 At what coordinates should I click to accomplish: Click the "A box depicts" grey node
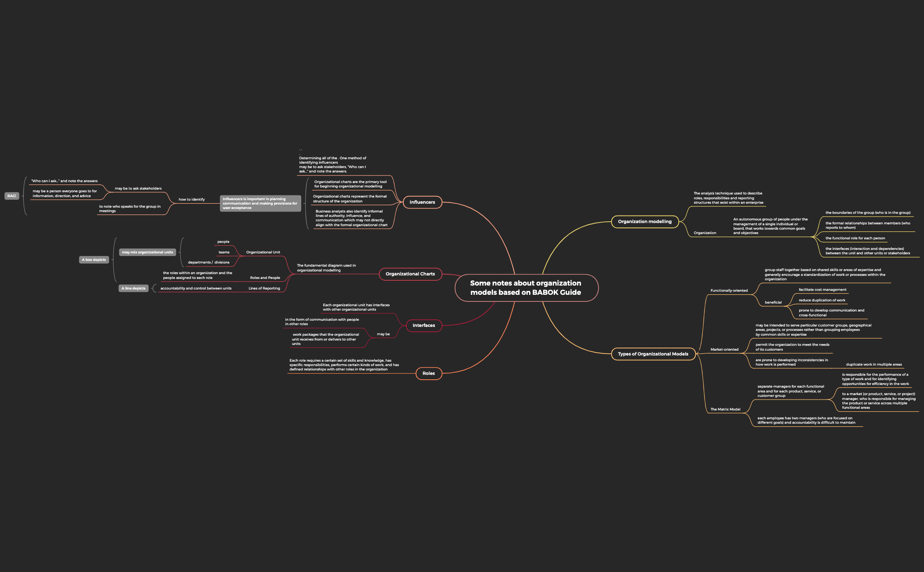click(x=94, y=260)
